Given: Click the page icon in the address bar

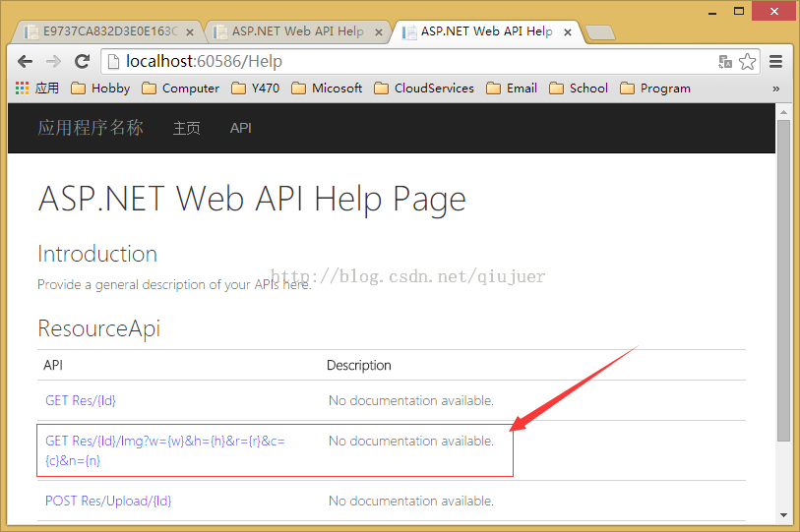Looking at the screenshot, I should 115,62.
